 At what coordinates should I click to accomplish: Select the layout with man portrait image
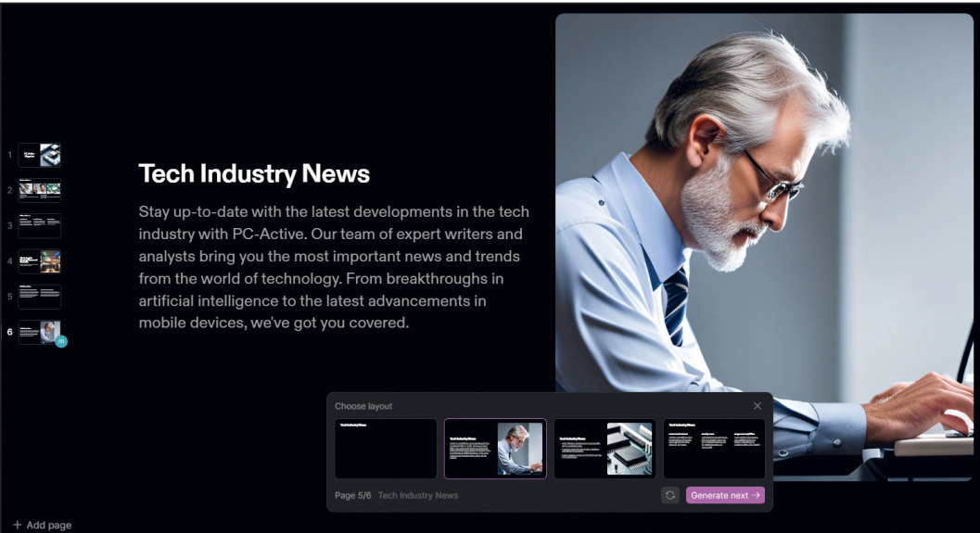[496, 449]
